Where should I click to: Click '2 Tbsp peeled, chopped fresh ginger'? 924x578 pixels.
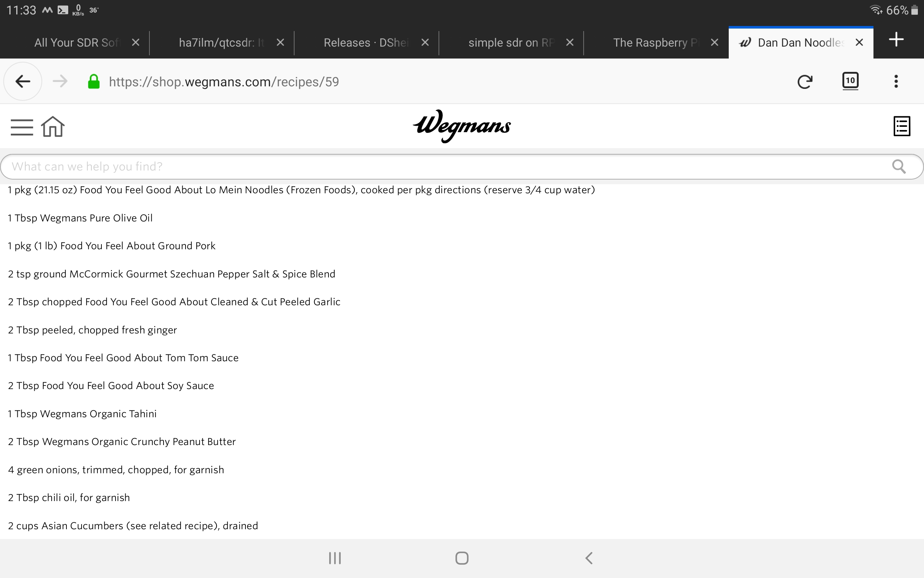92,330
